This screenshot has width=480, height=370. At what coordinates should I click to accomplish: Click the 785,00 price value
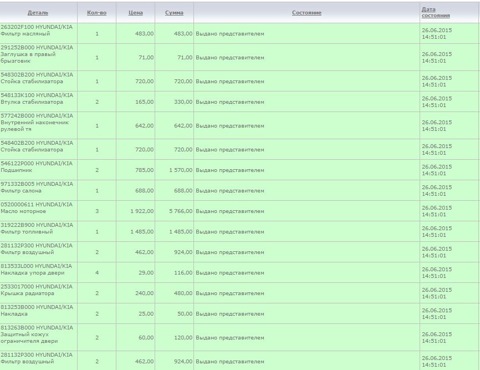pos(144,170)
